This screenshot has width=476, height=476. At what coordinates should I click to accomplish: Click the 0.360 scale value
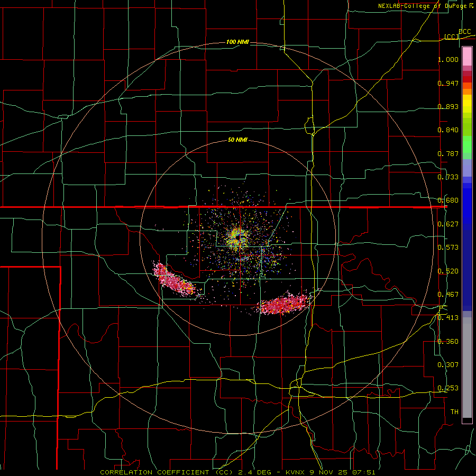(448, 342)
